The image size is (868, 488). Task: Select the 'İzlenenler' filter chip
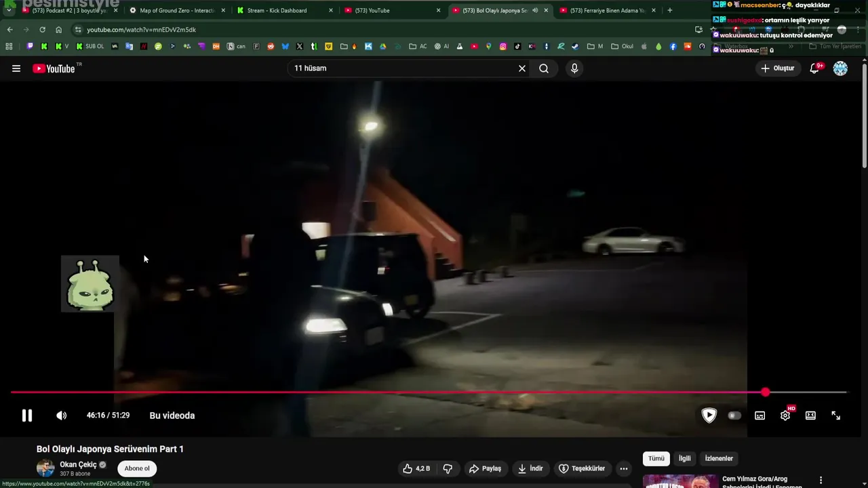pyautogui.click(x=719, y=458)
